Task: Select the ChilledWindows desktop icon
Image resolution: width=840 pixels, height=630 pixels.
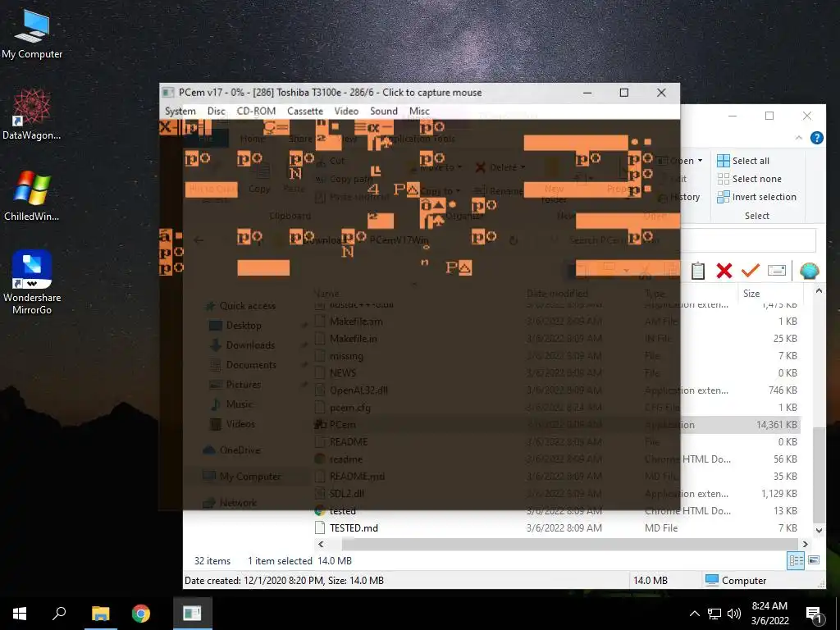Action: [32, 196]
